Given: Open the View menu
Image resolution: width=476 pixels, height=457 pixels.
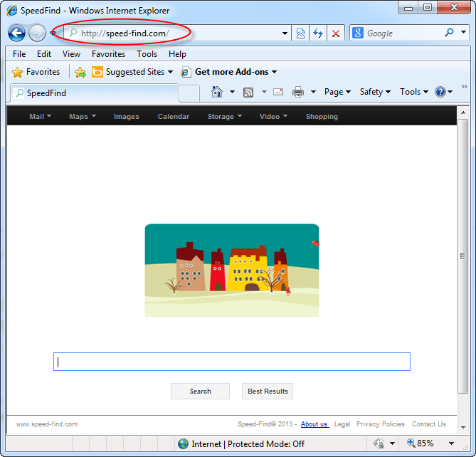Looking at the screenshot, I should tap(71, 54).
